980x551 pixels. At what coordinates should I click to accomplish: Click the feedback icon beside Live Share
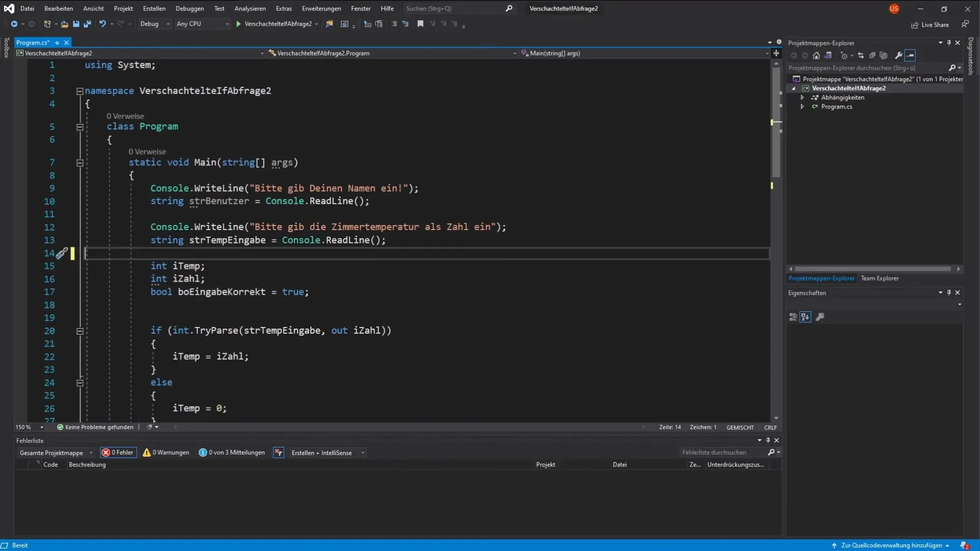[965, 24]
